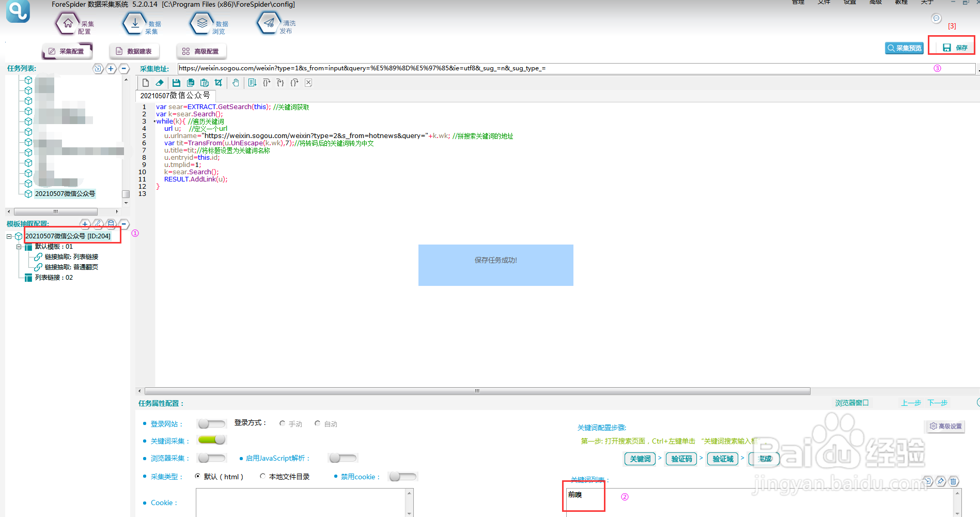Click the 保存 button to save
This screenshot has height=517, width=980.
coord(952,47)
